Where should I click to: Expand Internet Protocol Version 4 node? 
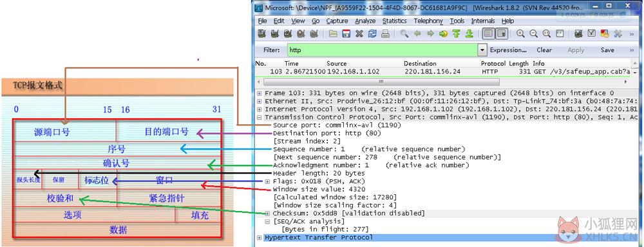[x=259, y=109]
